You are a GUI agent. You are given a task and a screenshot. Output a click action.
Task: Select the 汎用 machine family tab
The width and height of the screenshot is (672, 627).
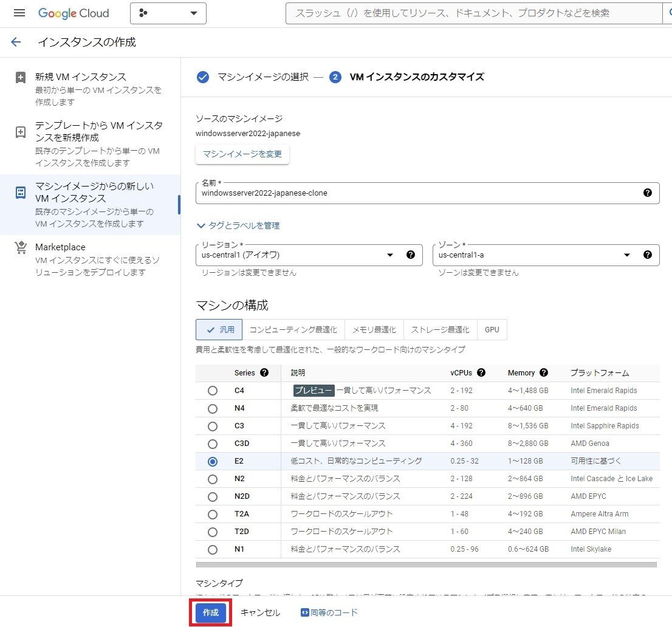point(219,329)
